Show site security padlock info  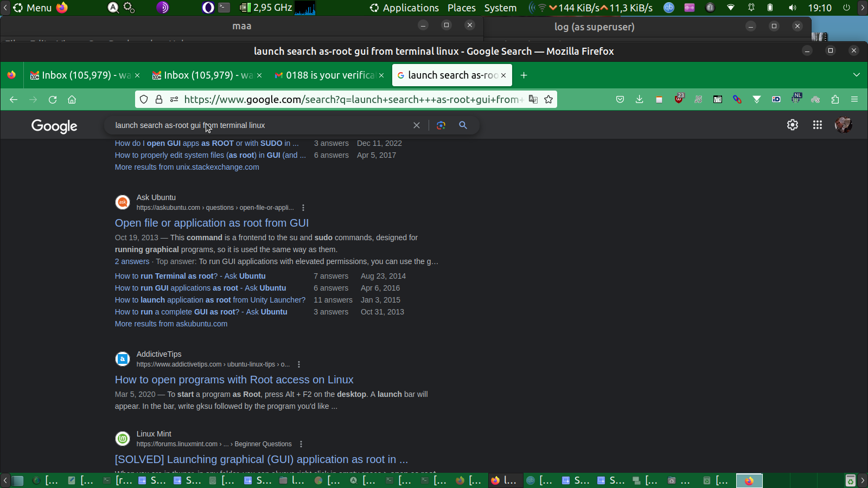tap(159, 100)
